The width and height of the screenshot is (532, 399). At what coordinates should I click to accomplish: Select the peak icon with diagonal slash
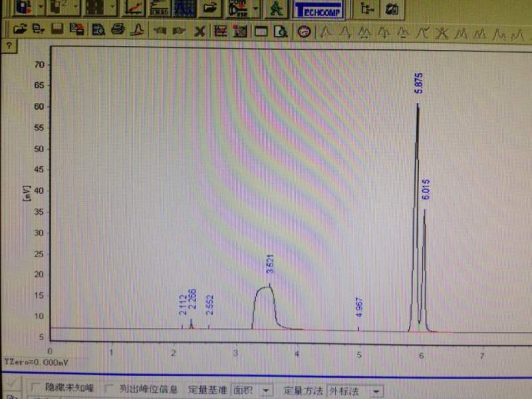pyautogui.click(x=422, y=33)
